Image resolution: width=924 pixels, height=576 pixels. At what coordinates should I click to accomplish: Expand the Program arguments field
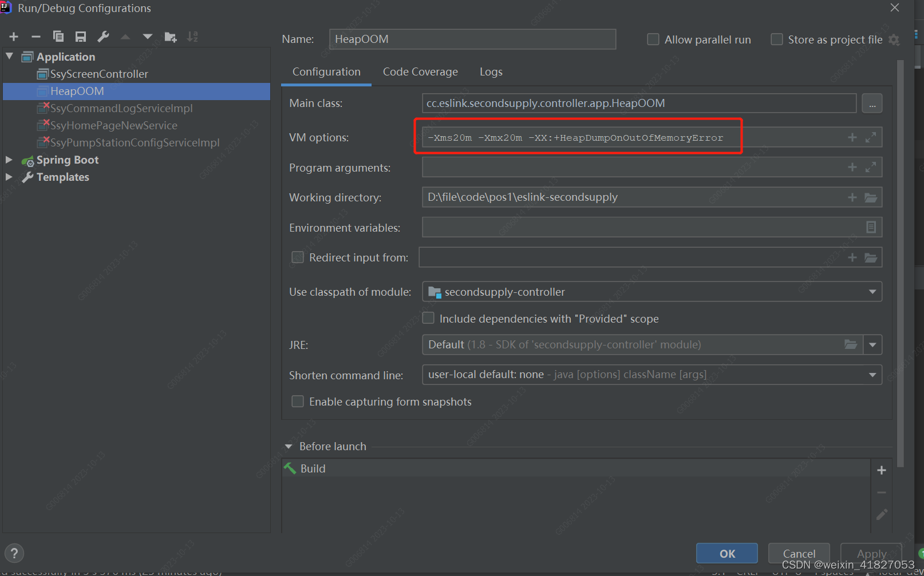pos(871,167)
